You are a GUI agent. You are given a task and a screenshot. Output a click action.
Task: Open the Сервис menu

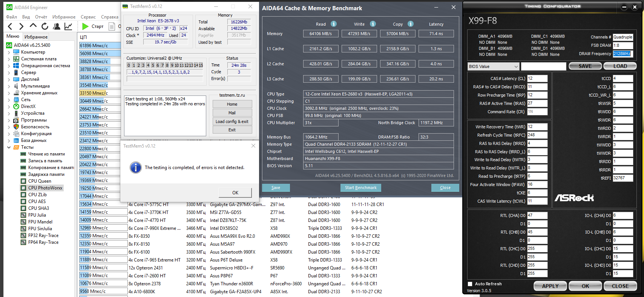click(88, 17)
